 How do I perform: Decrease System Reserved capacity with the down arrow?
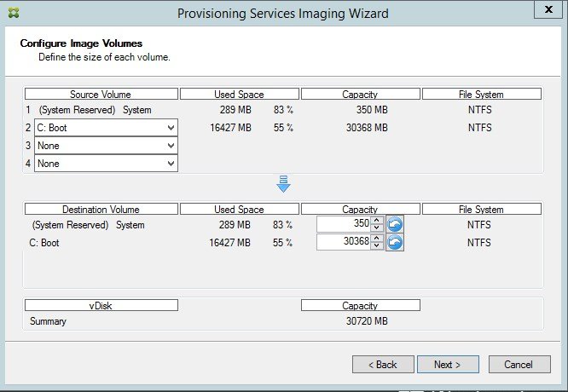click(378, 228)
